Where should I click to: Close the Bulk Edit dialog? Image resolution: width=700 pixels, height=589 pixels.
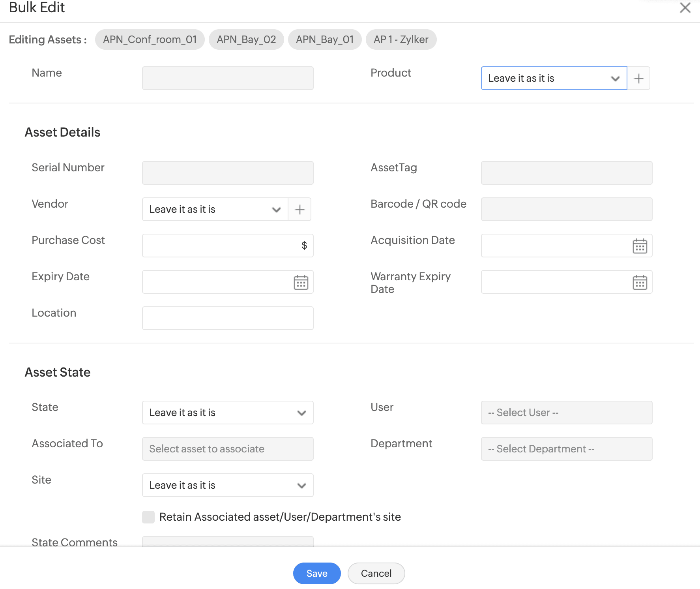click(685, 8)
